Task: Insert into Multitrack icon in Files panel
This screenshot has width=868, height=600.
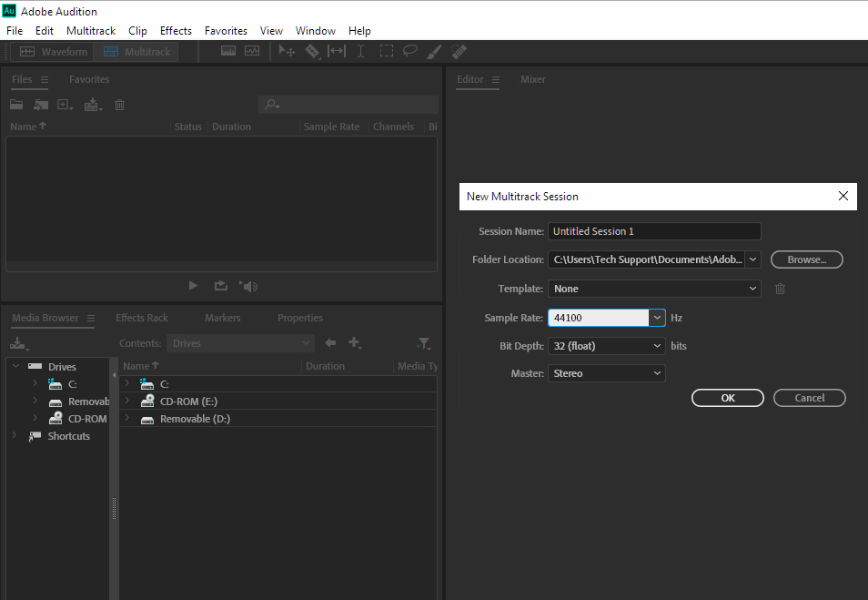Action: click(x=93, y=105)
